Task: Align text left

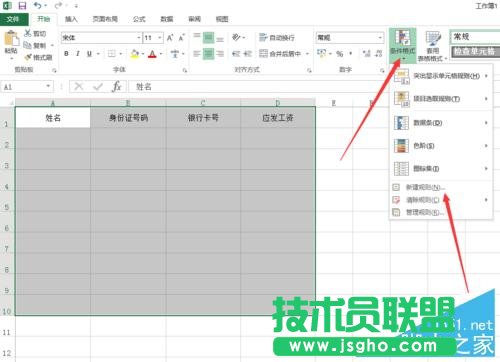Action: click(197, 53)
